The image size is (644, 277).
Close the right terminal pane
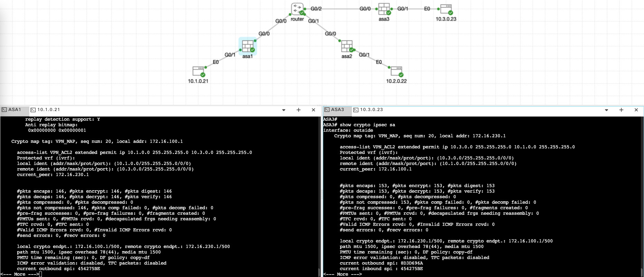(x=636, y=110)
